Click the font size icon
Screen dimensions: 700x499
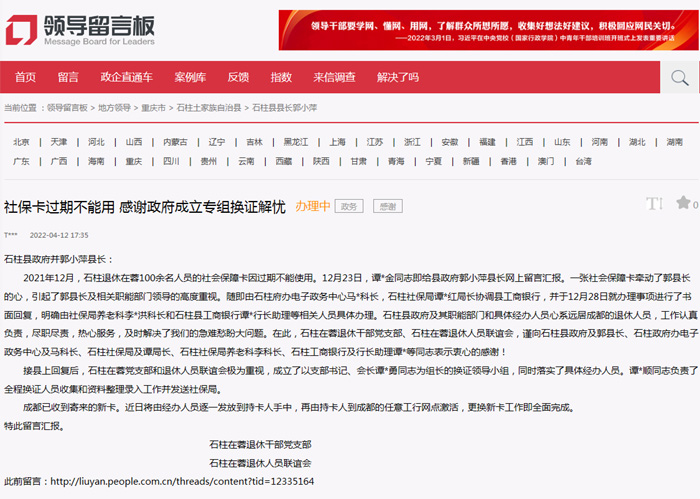654,204
